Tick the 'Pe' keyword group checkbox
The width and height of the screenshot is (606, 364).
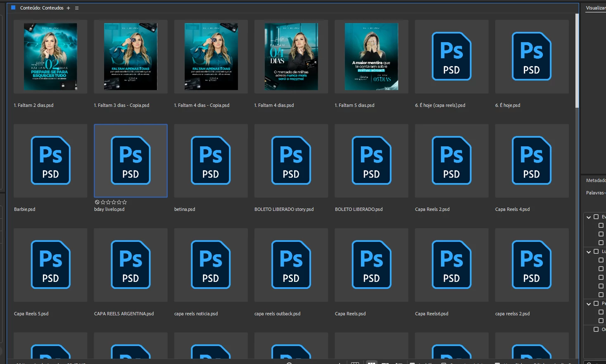596,303
